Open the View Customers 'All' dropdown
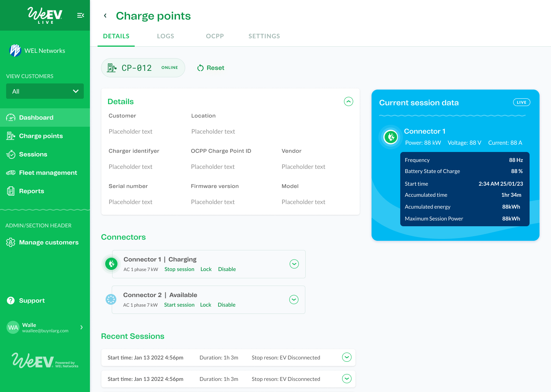Viewport: 551px width, 392px height. point(45,91)
